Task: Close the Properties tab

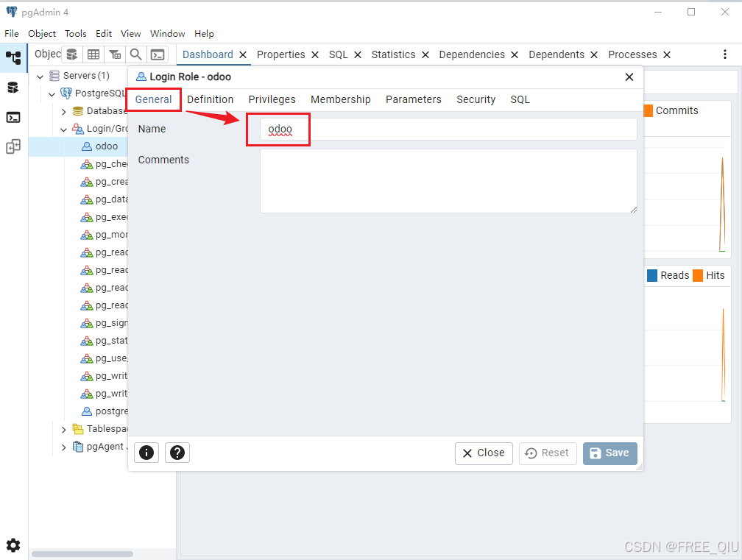Action: [x=315, y=55]
